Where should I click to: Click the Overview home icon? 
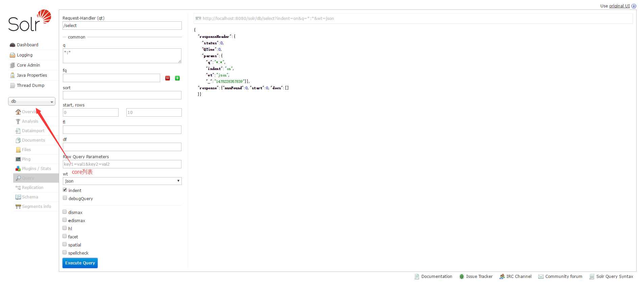[18, 112]
